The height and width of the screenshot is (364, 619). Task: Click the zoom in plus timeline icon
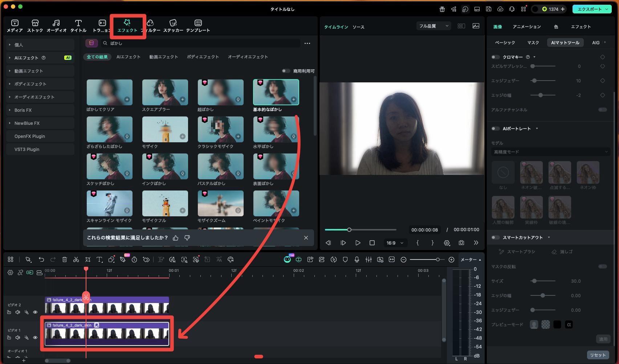(x=451, y=259)
